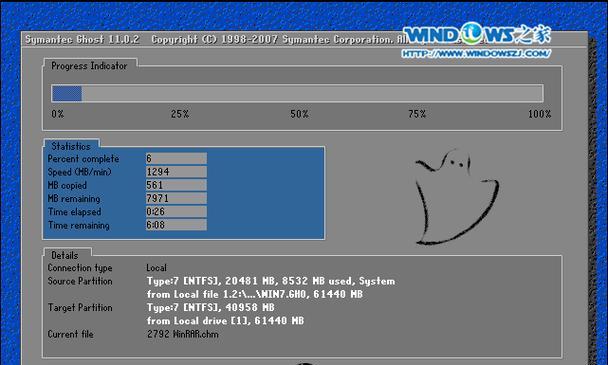Click the Source Partition NTFS info line

[271, 281]
